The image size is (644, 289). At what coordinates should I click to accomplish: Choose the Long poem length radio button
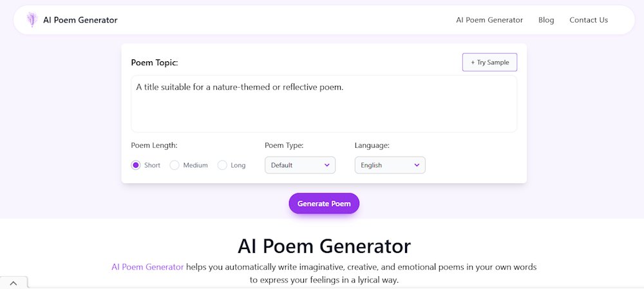(222, 165)
